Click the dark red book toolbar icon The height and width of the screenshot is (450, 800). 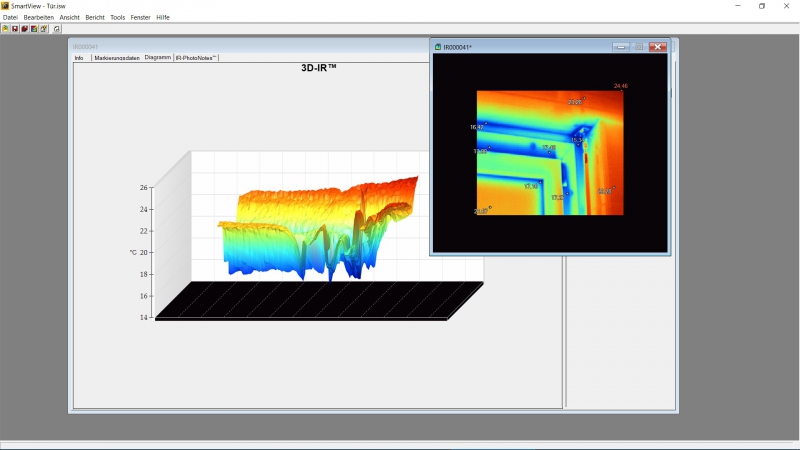[24, 29]
